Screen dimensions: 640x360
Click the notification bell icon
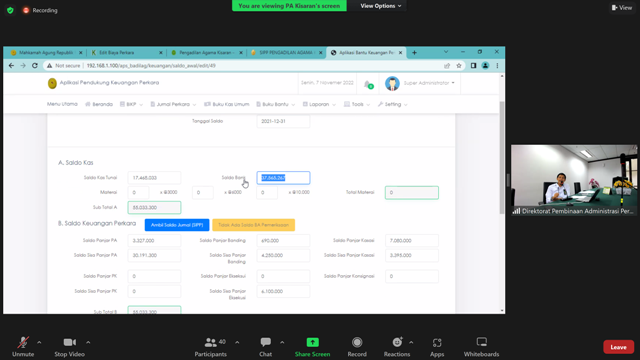coord(368,84)
